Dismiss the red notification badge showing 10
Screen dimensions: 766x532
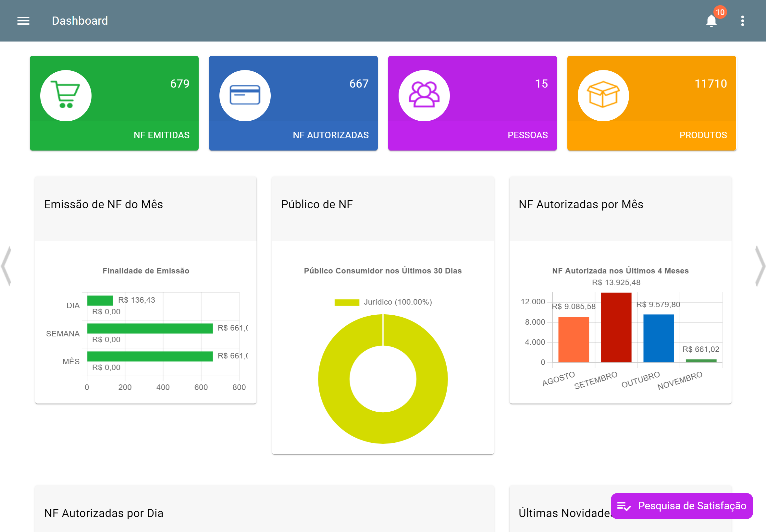[x=720, y=13]
